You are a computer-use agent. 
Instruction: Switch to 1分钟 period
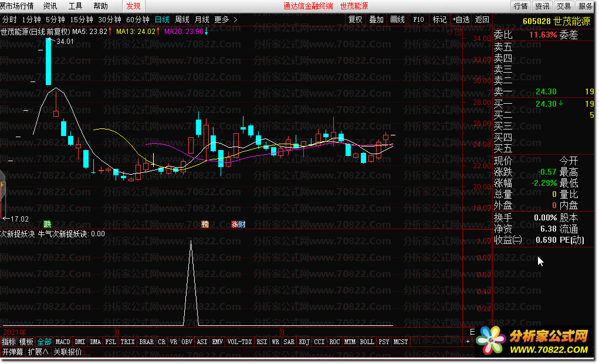[x=31, y=19]
